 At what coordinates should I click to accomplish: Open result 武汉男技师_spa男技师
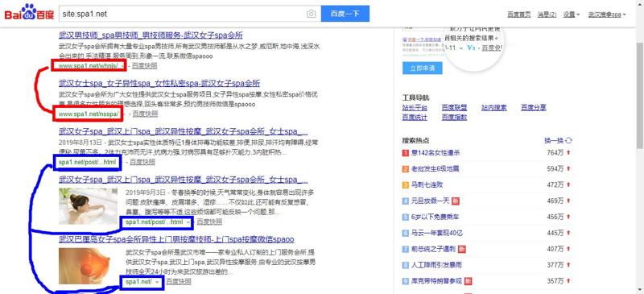151,35
